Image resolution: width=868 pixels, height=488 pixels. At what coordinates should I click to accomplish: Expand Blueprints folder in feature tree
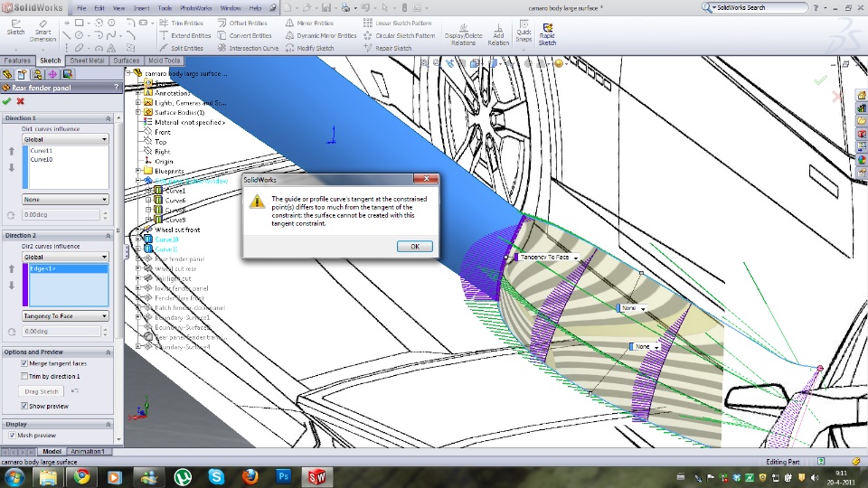coord(138,171)
